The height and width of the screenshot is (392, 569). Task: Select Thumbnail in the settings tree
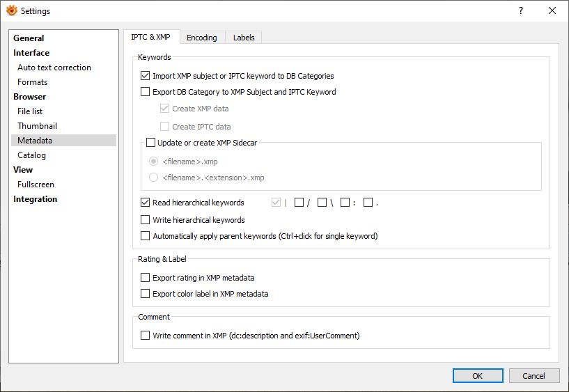coord(38,126)
